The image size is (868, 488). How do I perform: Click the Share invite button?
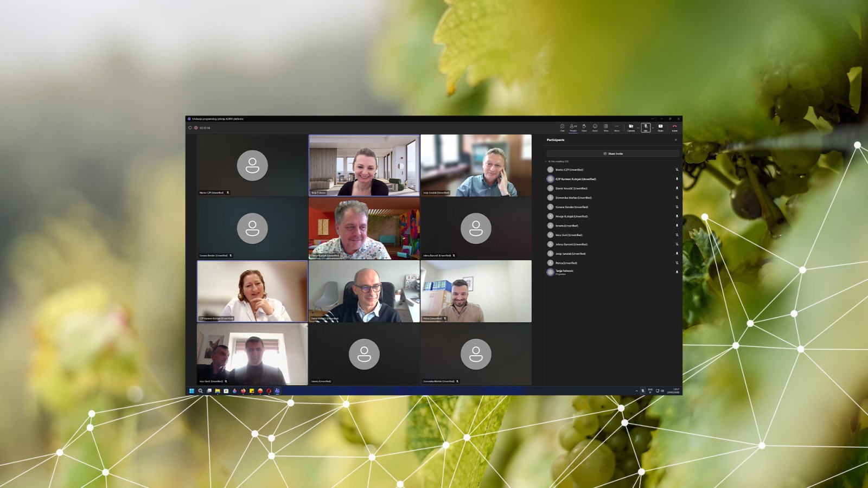613,154
